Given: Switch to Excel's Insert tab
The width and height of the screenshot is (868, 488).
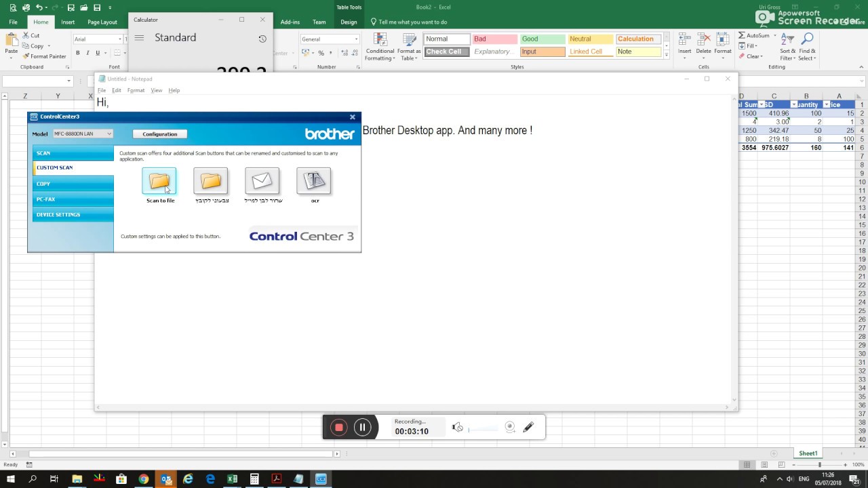Looking at the screenshot, I should point(68,22).
